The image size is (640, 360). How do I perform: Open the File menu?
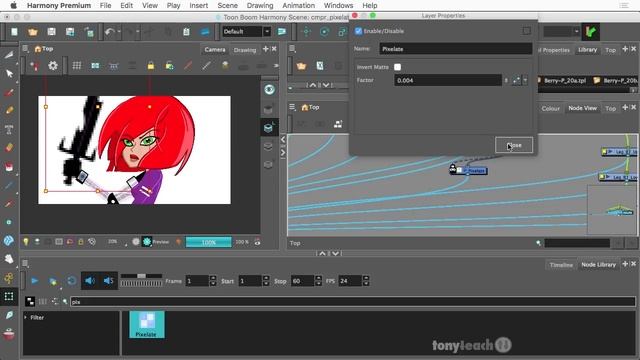pos(105,5)
